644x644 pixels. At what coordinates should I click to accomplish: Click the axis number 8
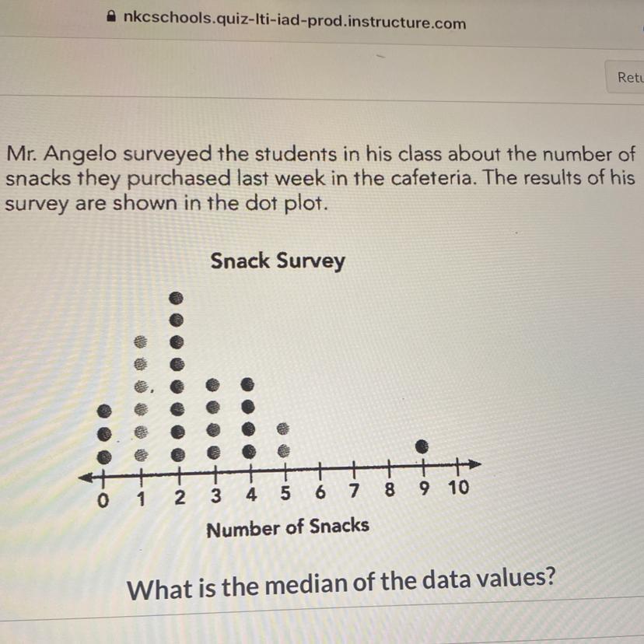[389, 490]
